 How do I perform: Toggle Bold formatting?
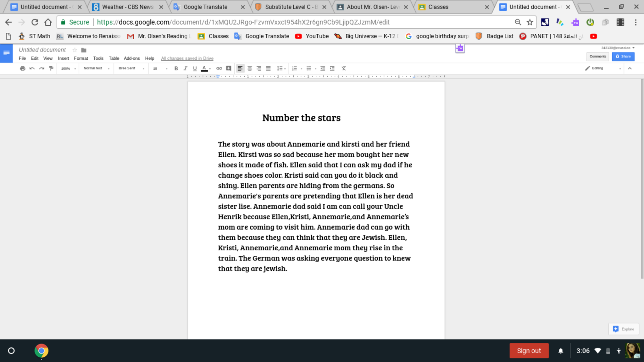[176, 68]
